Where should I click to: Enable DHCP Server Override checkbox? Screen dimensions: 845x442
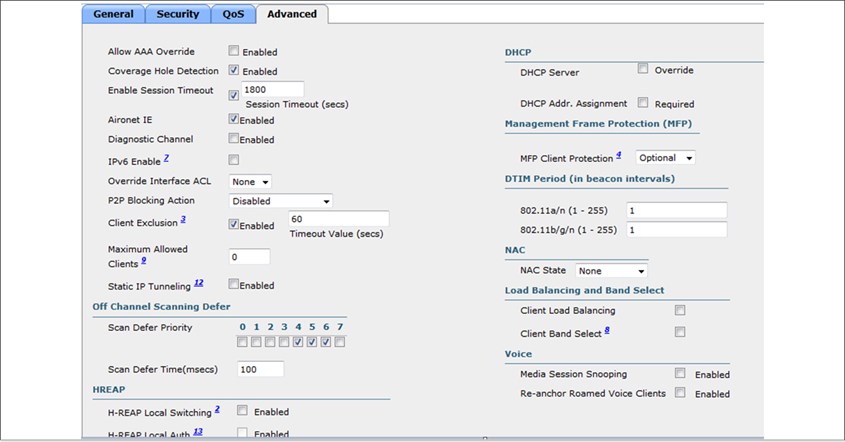pos(643,70)
